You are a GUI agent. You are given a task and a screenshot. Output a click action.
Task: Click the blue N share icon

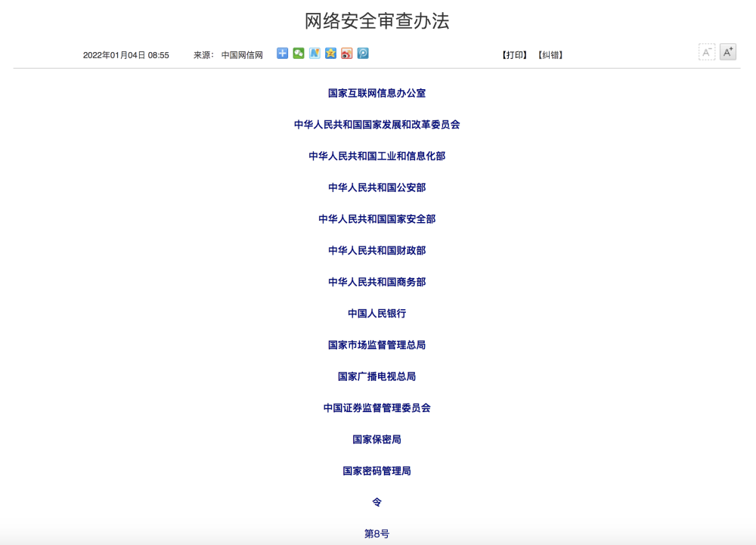314,54
